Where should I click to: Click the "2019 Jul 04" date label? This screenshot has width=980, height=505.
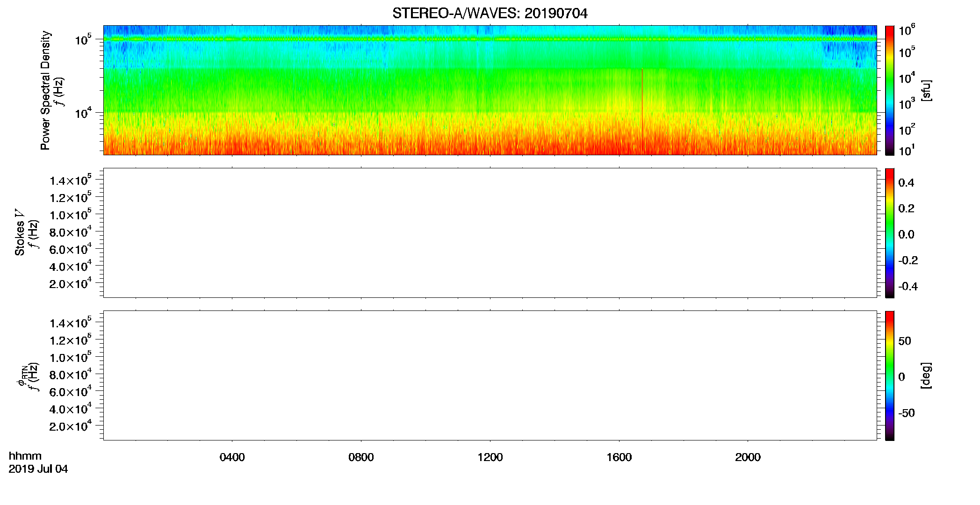[x=38, y=469]
